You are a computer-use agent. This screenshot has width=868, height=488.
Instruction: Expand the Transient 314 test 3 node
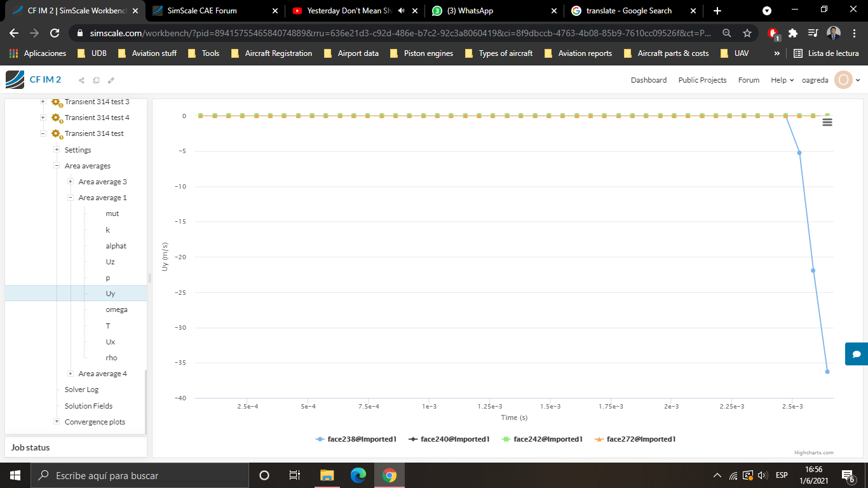point(43,102)
